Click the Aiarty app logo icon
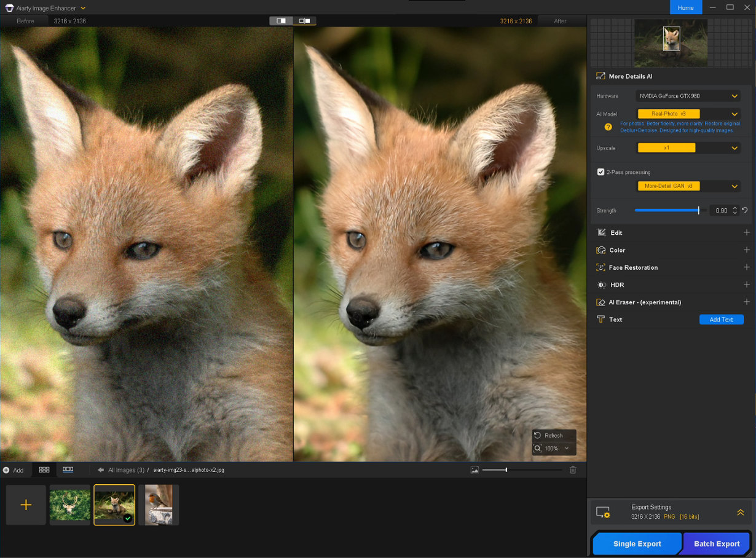The image size is (756, 558). 9,8
